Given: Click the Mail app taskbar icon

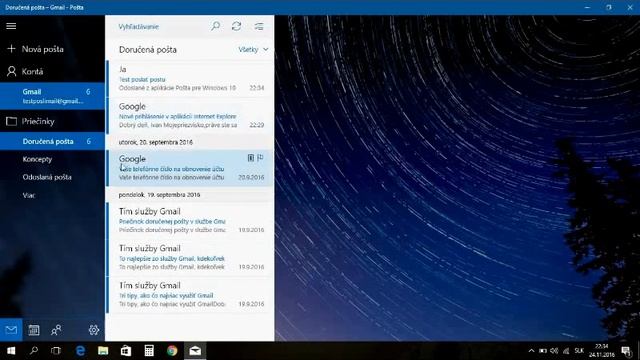Looking at the screenshot, I should (x=195, y=351).
